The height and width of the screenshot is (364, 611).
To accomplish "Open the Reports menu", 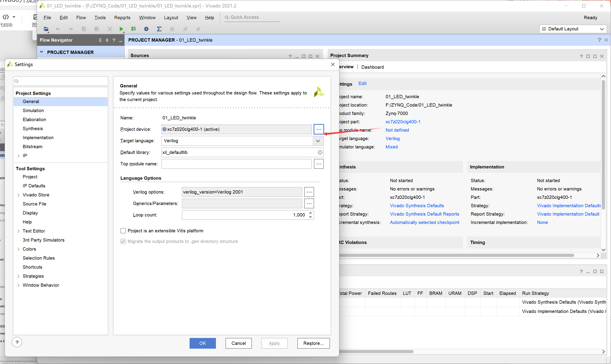I will click(122, 18).
